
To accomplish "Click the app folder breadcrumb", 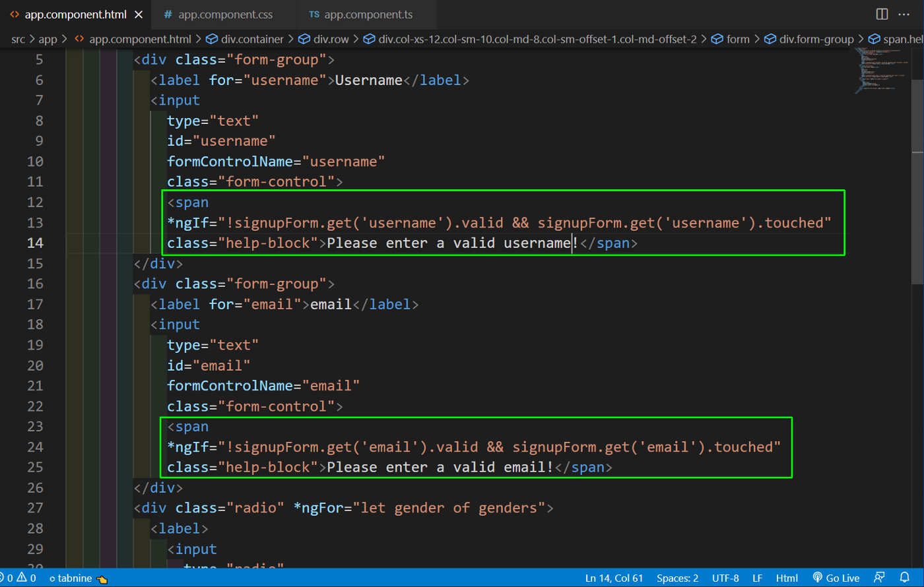I will (x=48, y=40).
